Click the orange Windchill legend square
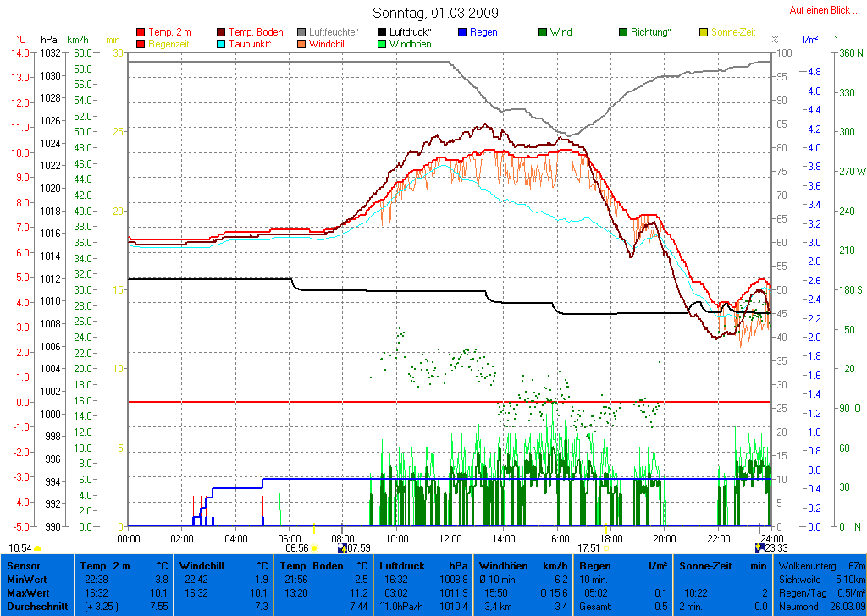The width and height of the screenshot is (867, 616). [301, 44]
